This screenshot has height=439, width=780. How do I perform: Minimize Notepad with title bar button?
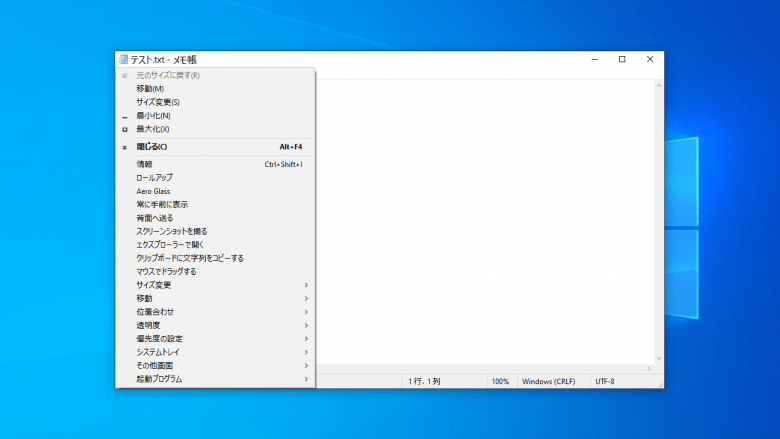pyautogui.click(x=594, y=59)
